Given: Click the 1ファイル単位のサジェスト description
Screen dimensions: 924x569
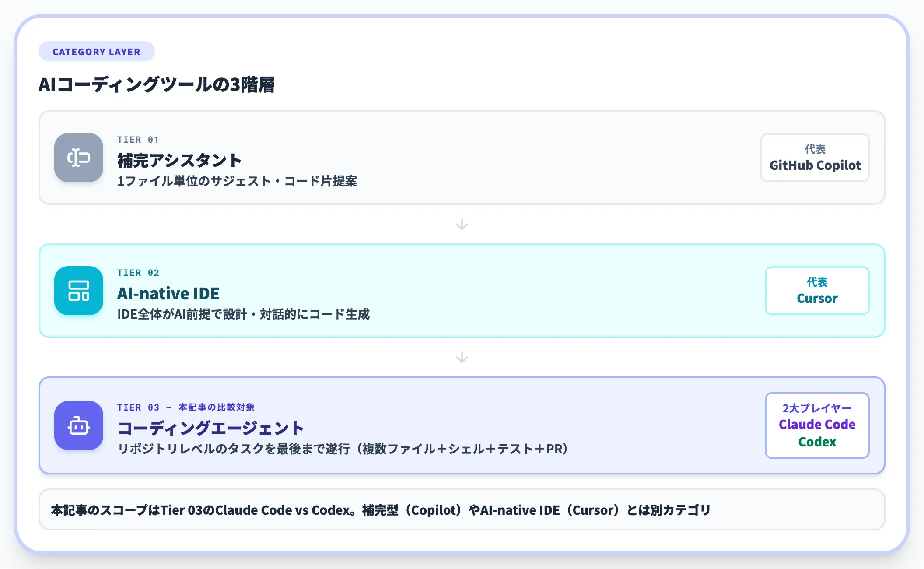Looking at the screenshot, I should [237, 181].
